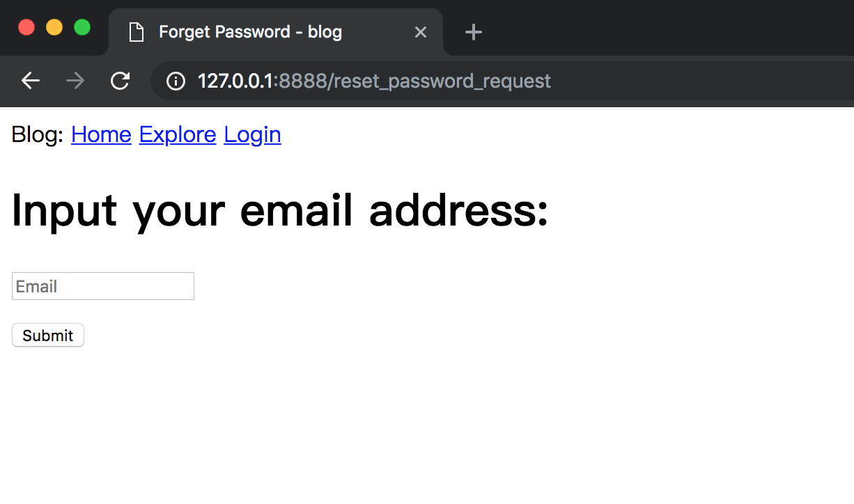
Task: View site information icon in address bar
Action: [x=176, y=81]
